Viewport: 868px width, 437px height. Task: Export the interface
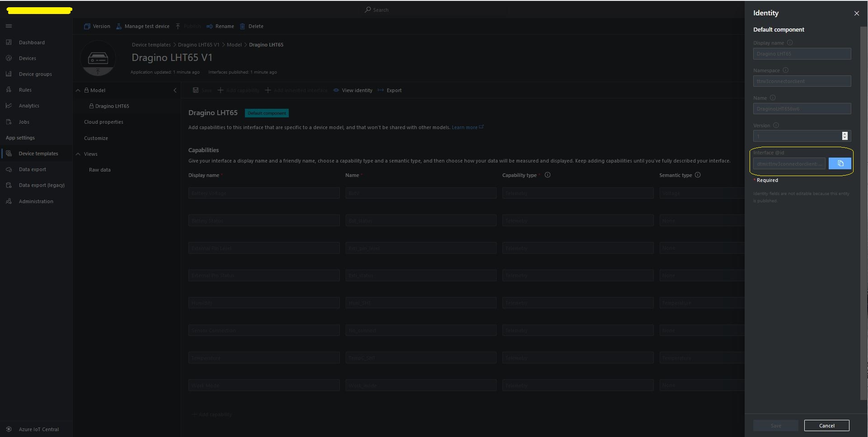coord(390,90)
